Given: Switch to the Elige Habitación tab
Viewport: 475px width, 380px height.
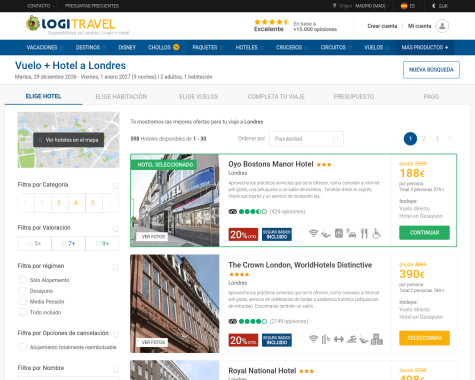Looking at the screenshot, I should point(121,96).
